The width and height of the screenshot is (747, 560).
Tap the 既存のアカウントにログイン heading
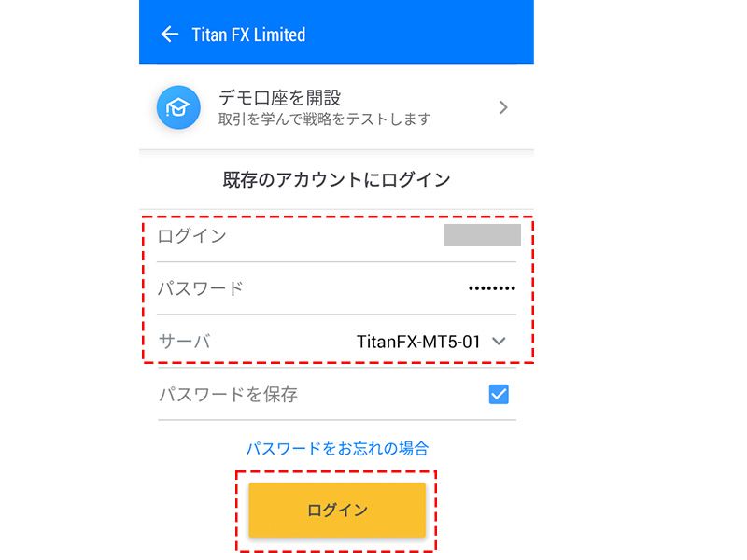pos(337,179)
